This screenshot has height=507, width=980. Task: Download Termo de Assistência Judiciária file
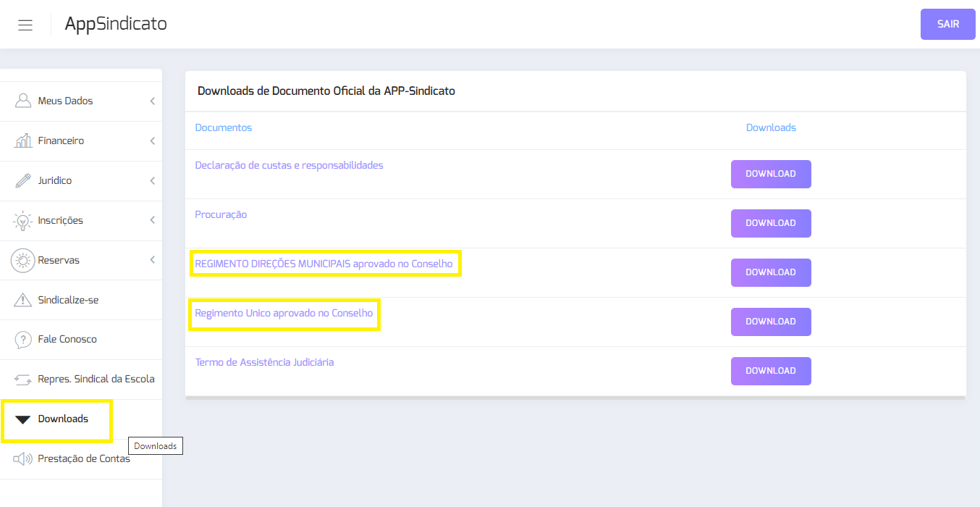(x=771, y=371)
